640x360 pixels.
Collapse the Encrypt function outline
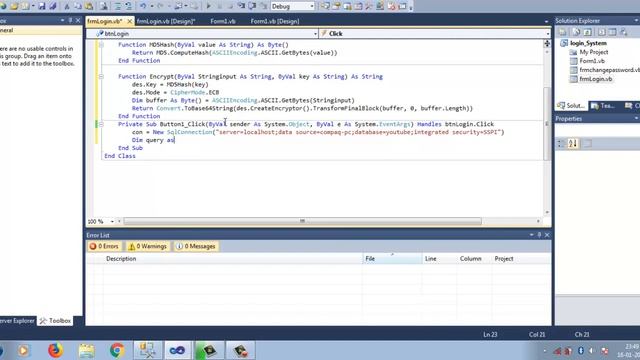pyautogui.click(x=101, y=76)
